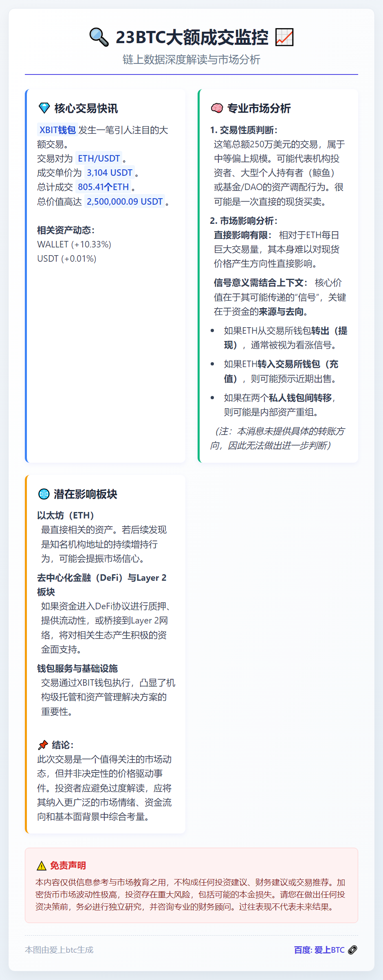Click the 专业市场分析 section heading

[259, 108]
